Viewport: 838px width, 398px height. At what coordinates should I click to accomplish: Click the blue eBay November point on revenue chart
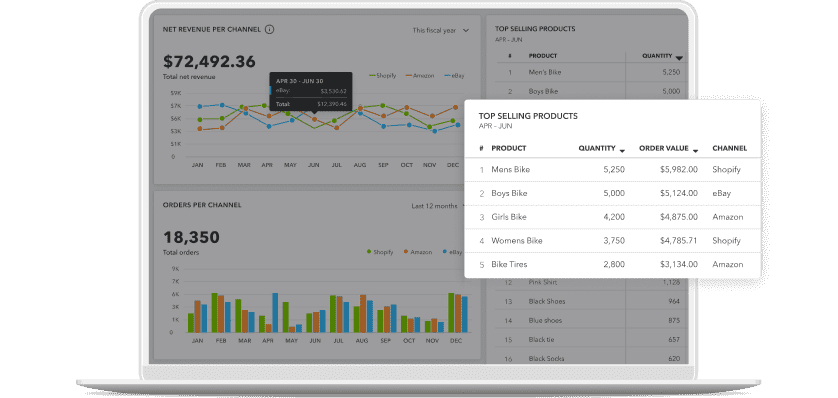pyautogui.click(x=434, y=131)
